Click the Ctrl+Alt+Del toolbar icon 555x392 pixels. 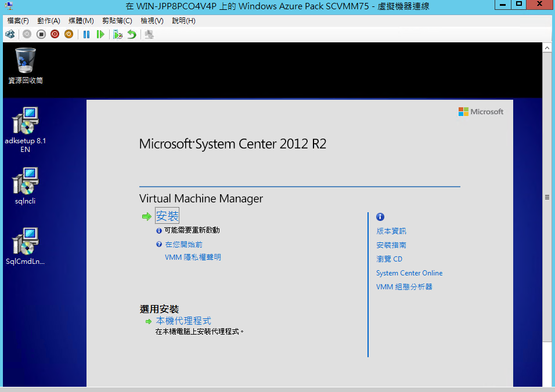[10, 34]
